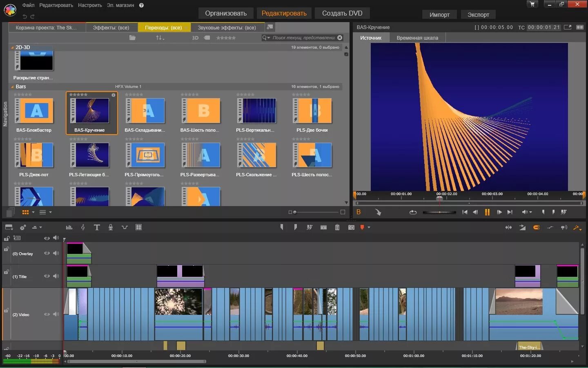
Task: Clear timeline mark in/out points
Action: click(x=310, y=227)
